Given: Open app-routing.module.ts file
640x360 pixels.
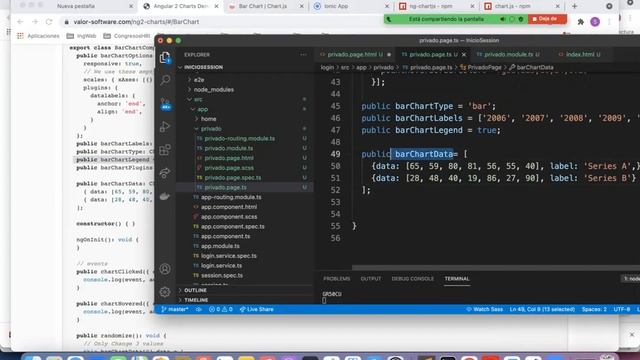Looking at the screenshot, I should (231, 197).
